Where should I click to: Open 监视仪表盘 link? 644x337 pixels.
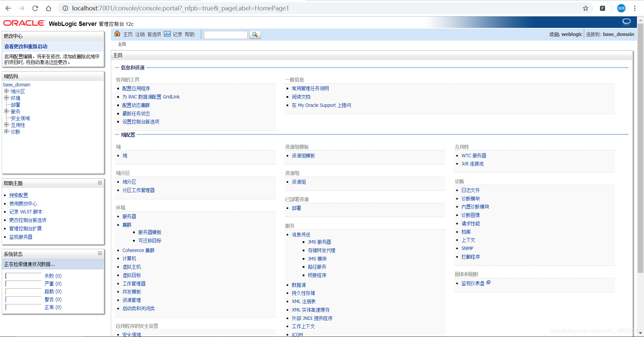(473, 283)
